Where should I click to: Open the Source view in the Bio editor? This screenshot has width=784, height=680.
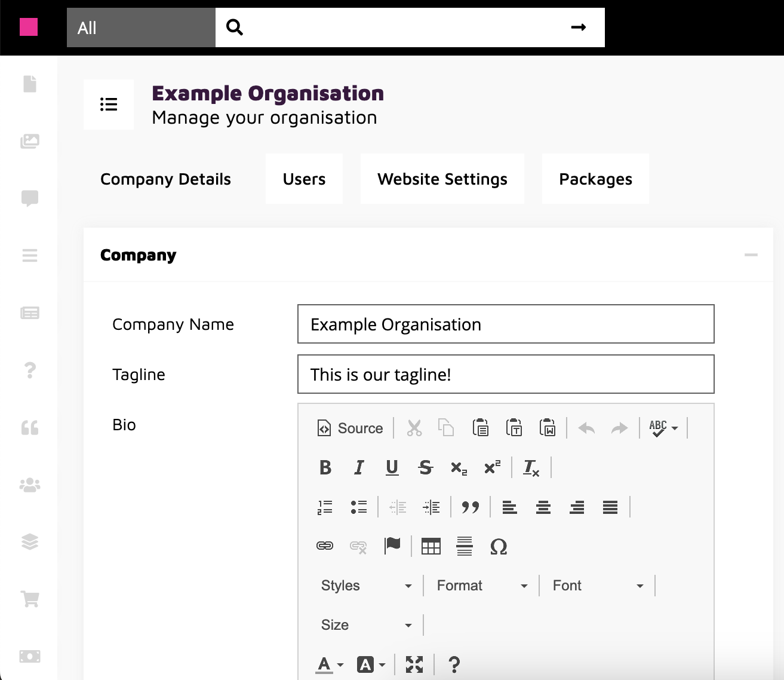(349, 428)
